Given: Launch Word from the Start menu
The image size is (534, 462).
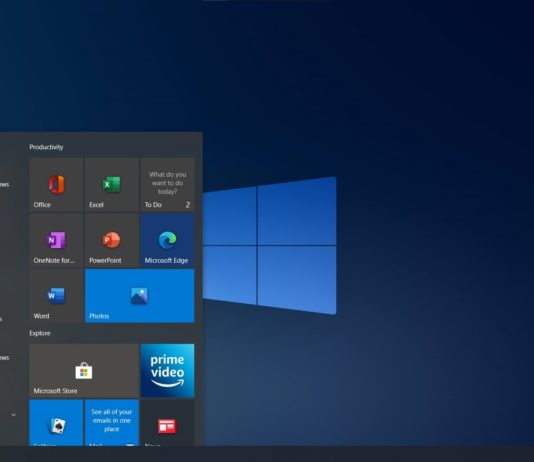Looking at the screenshot, I should click(x=56, y=296).
